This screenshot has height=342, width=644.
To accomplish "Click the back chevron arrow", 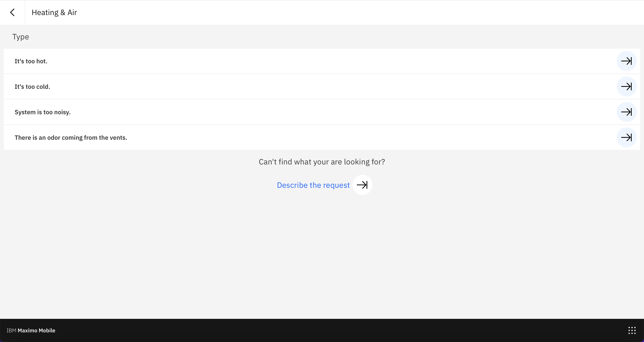I will [x=12, y=12].
